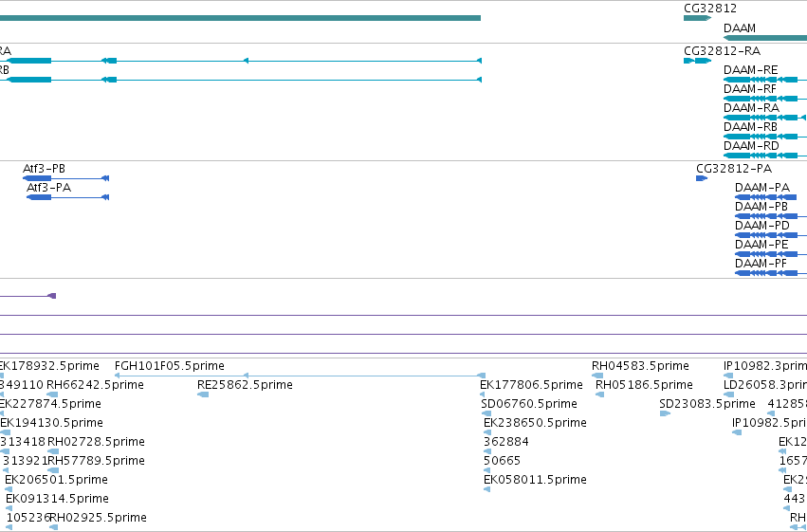The height and width of the screenshot is (532, 807).
Task: Click the EK177806.5prime EST label
Action: click(531, 385)
